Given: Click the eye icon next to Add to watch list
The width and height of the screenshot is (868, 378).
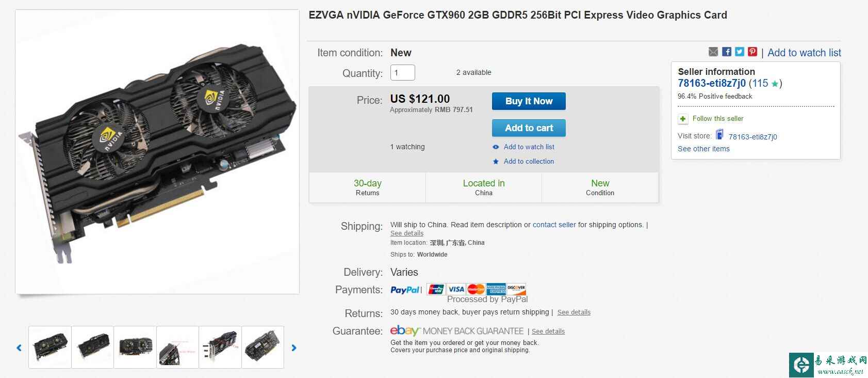Looking at the screenshot, I should point(496,147).
